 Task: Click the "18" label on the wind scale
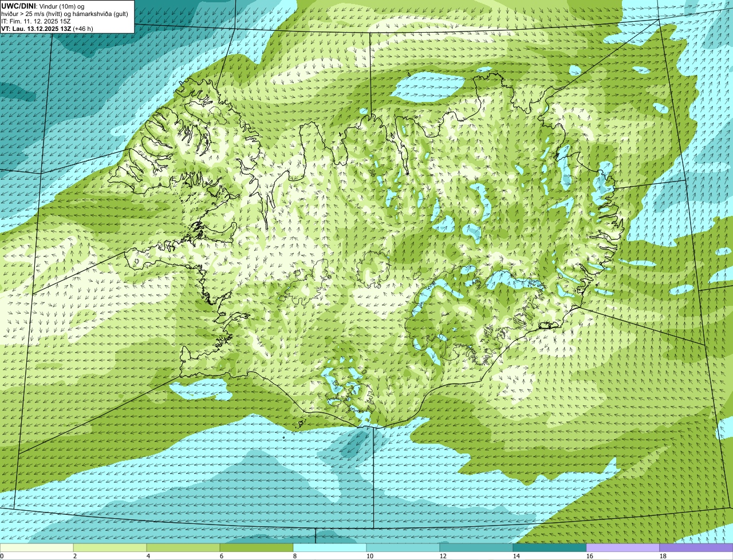[x=663, y=556]
